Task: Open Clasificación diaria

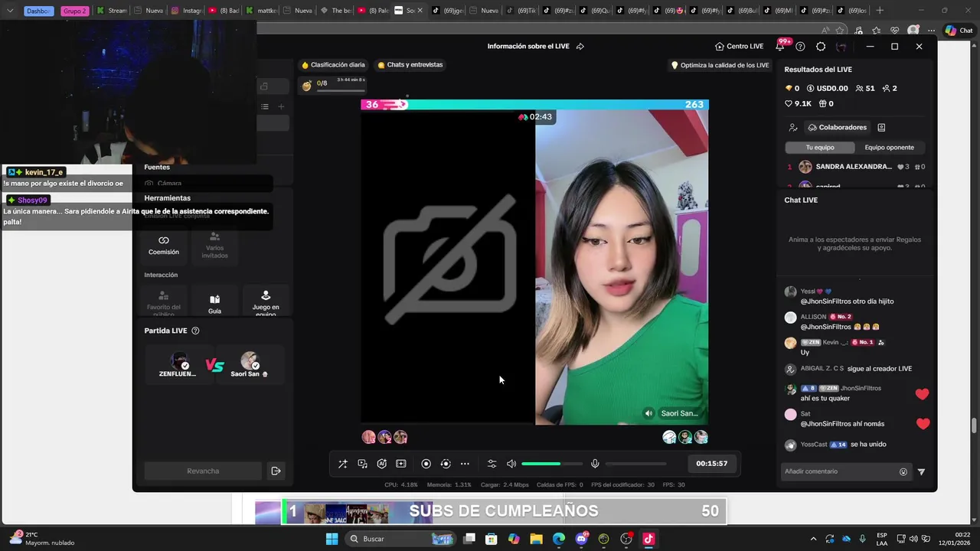Action: tap(333, 65)
